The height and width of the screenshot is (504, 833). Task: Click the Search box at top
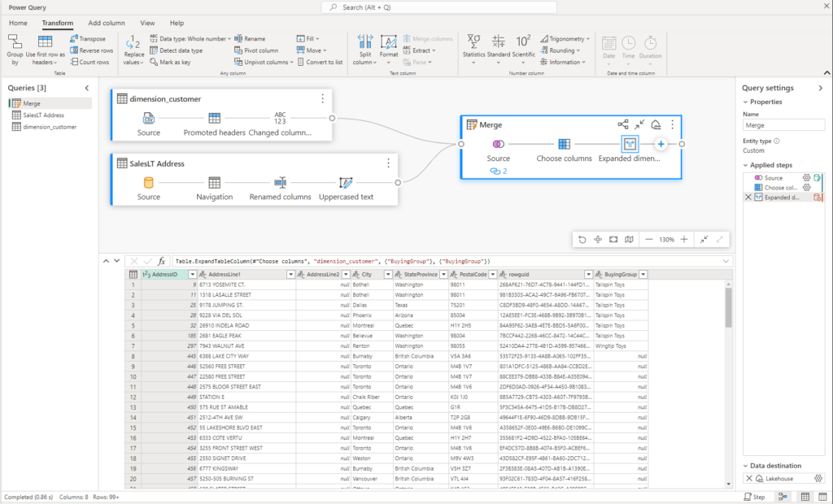coord(439,7)
